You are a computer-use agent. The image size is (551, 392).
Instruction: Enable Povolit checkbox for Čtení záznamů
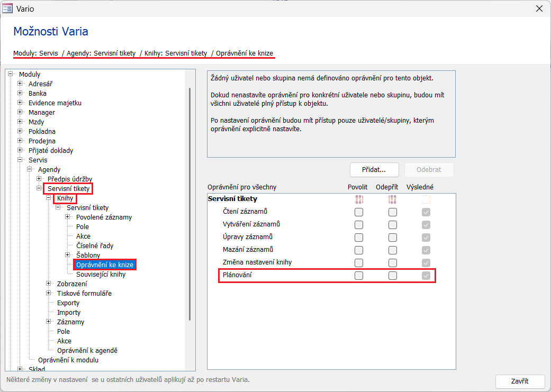(359, 212)
